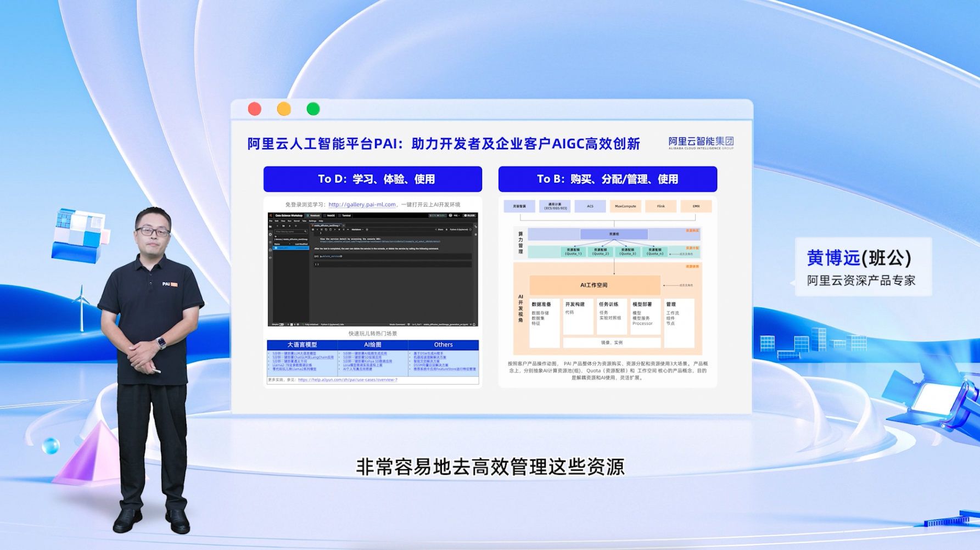Click the 镜像、实例 bar

[612, 343]
